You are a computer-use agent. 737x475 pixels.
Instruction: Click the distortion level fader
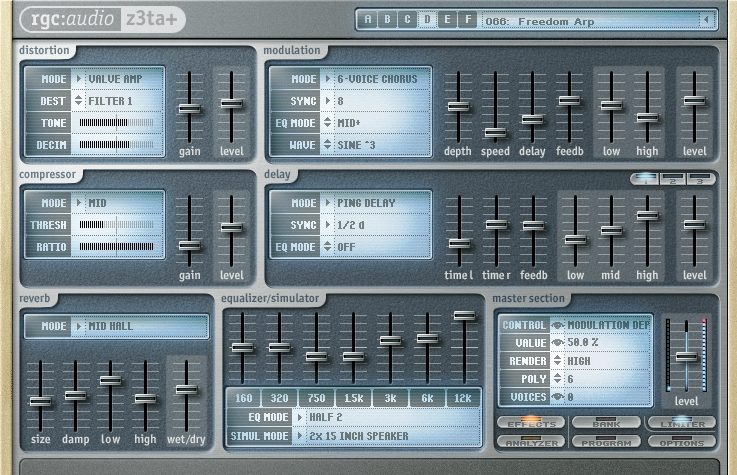232,104
